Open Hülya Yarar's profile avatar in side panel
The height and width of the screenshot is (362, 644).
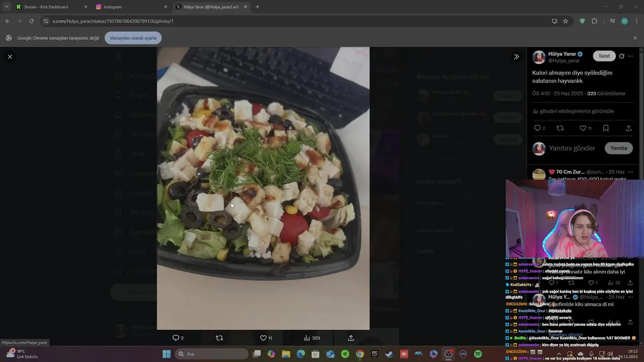tap(539, 57)
